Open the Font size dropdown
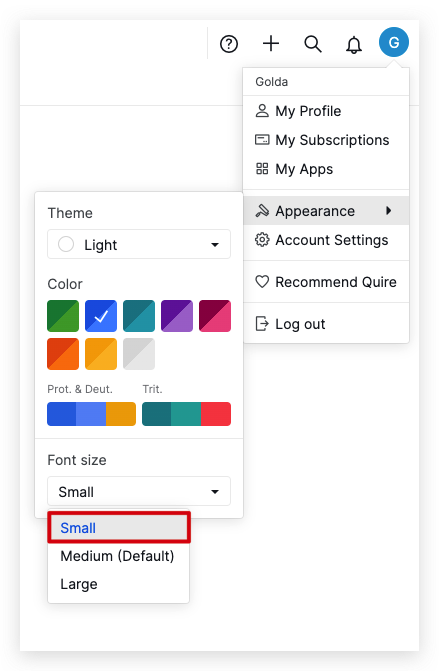439x671 pixels. 139,491
